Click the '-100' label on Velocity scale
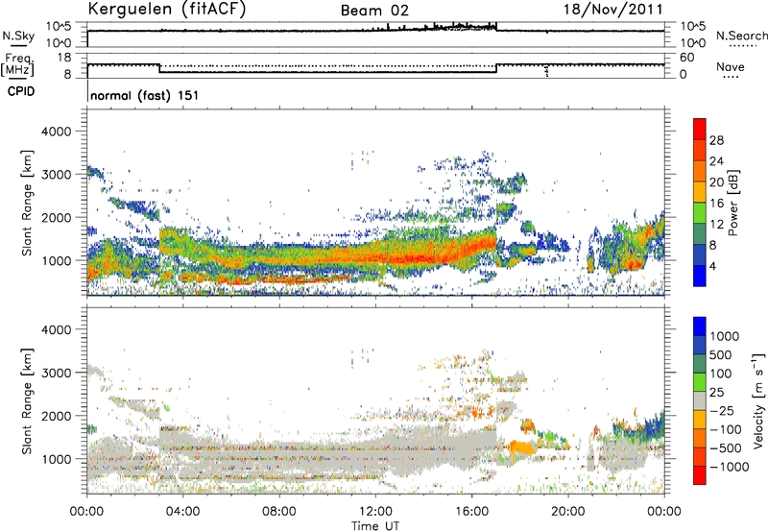768x532 pixels. (726, 429)
